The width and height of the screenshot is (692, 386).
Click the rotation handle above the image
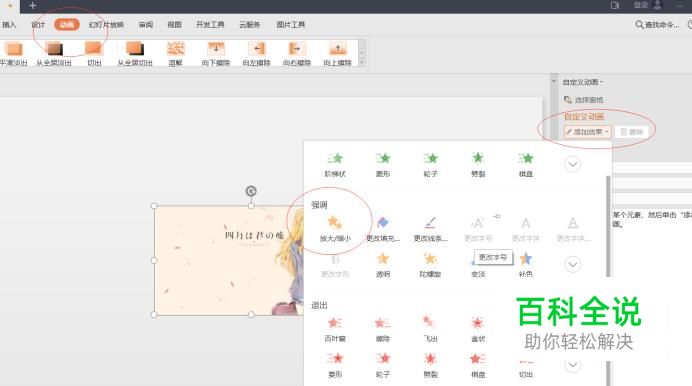coord(251,191)
